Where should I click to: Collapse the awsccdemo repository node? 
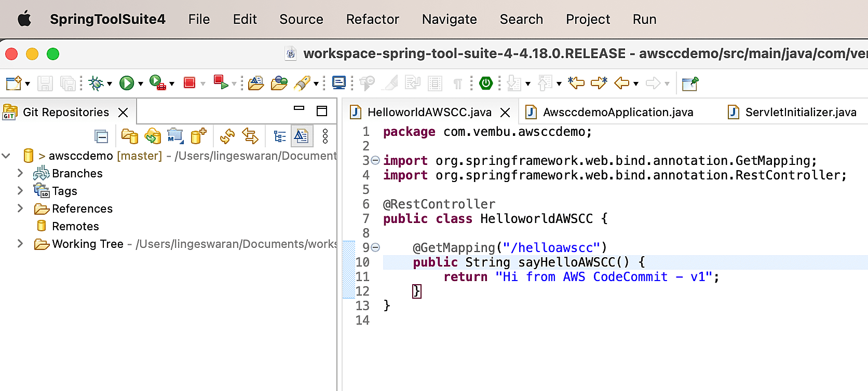pos(6,156)
